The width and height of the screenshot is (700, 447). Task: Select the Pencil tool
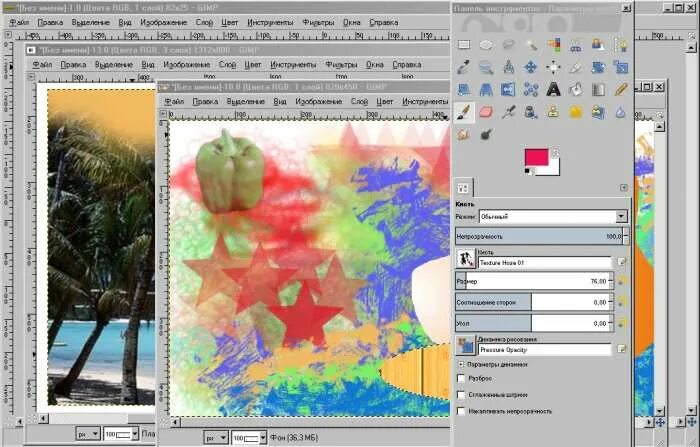coord(621,89)
